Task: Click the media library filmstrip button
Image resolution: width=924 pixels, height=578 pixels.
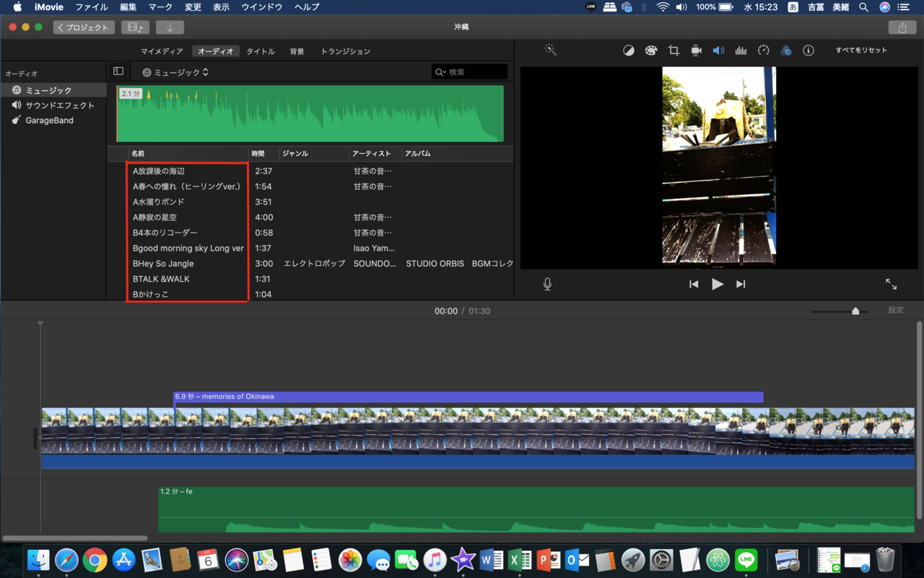Action: [135, 27]
